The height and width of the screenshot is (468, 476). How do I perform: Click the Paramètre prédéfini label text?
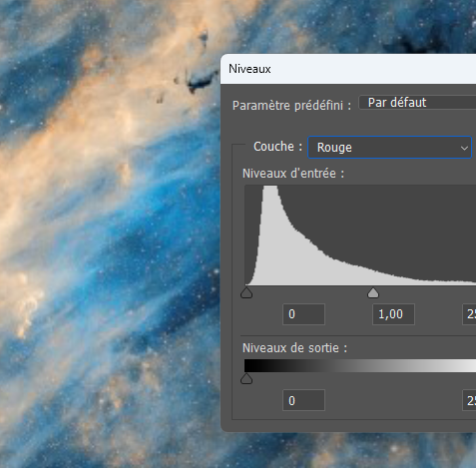click(291, 106)
